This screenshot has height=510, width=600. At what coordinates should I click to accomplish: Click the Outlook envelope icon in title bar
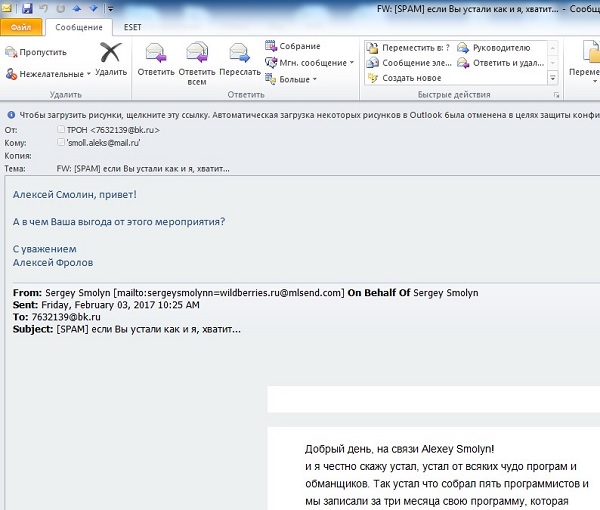coord(7,8)
